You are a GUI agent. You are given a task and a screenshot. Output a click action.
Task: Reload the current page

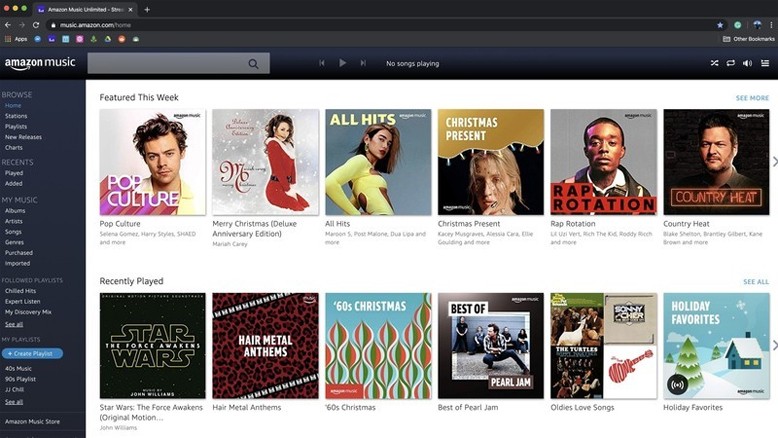coord(36,25)
